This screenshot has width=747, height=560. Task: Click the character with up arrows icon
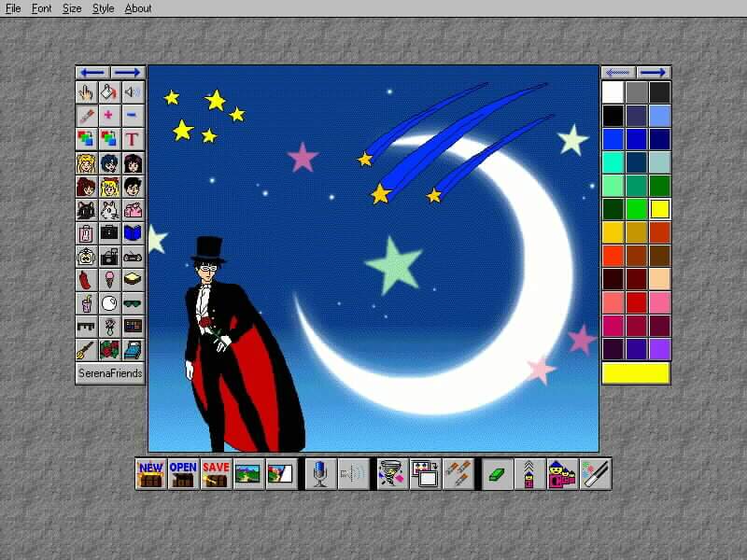click(x=529, y=474)
